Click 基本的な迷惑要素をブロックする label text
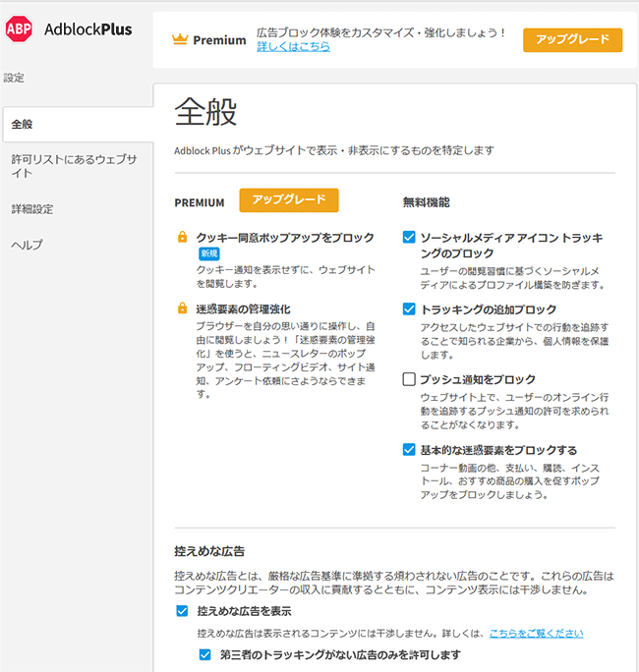The height and width of the screenshot is (672, 639). point(498,450)
